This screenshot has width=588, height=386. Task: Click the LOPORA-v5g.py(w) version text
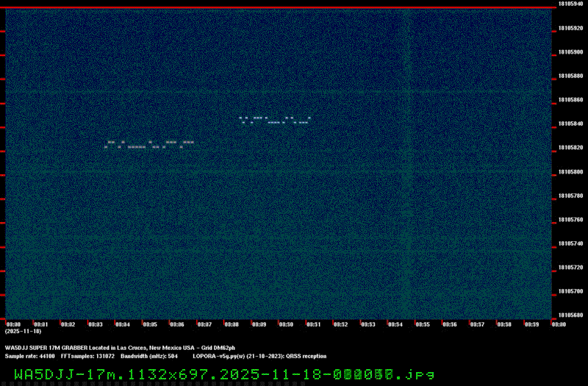click(219, 357)
